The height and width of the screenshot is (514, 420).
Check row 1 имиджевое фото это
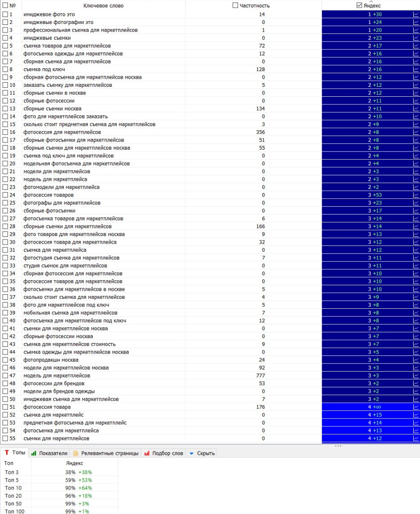(5, 14)
